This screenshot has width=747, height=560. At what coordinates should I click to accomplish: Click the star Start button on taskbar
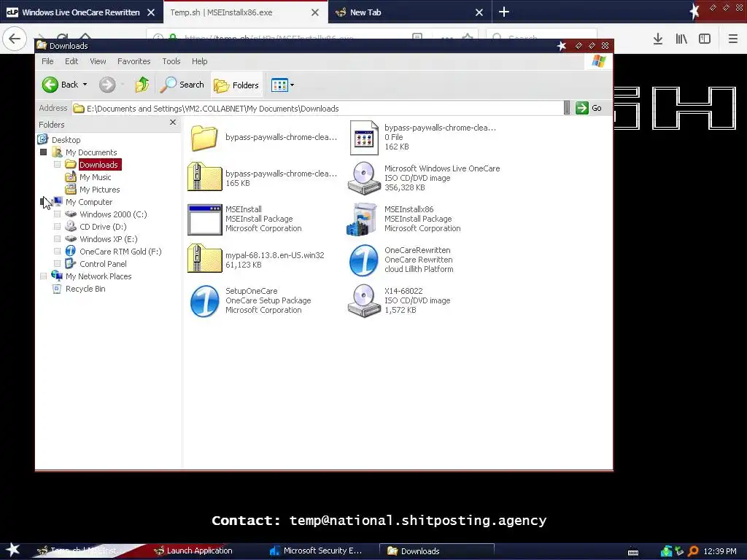pos(13,551)
